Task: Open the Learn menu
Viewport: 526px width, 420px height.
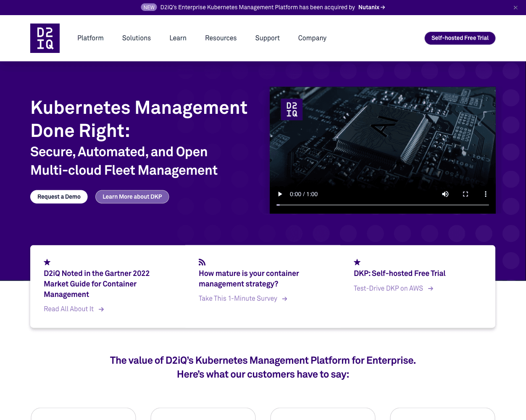Action: tap(178, 38)
